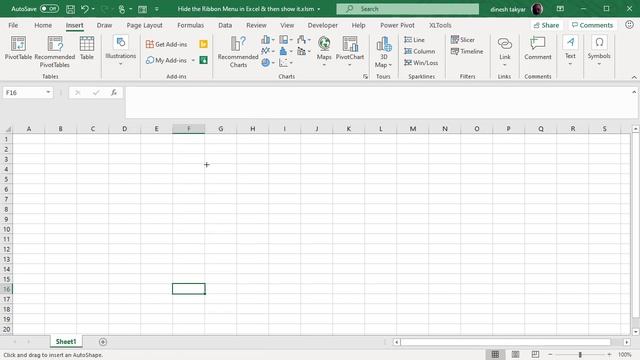Expand the My Add-ins dropdown arrow

pyautogui.click(x=193, y=60)
